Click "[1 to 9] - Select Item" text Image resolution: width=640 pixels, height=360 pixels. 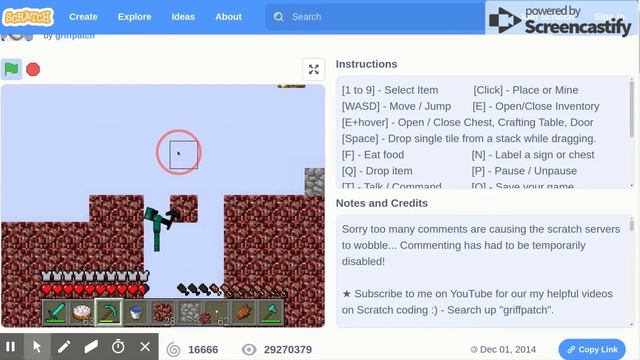pos(390,90)
